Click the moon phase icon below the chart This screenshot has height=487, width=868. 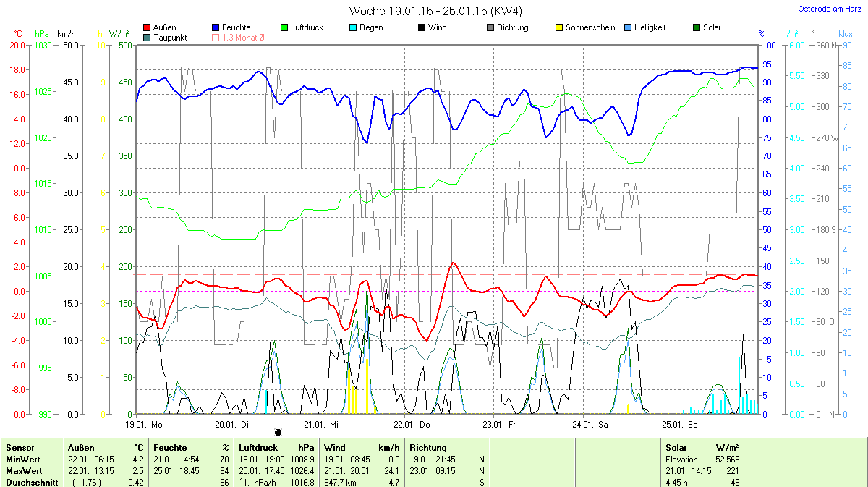[x=278, y=432]
